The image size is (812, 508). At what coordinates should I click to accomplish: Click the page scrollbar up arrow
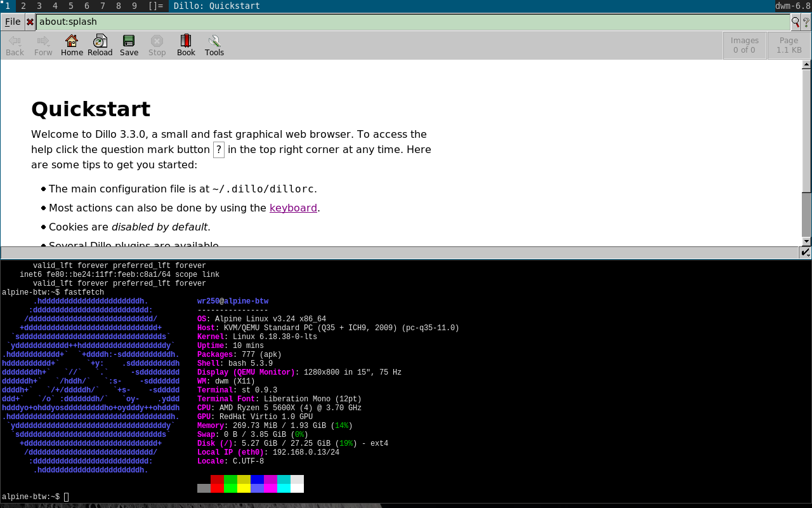(806, 64)
